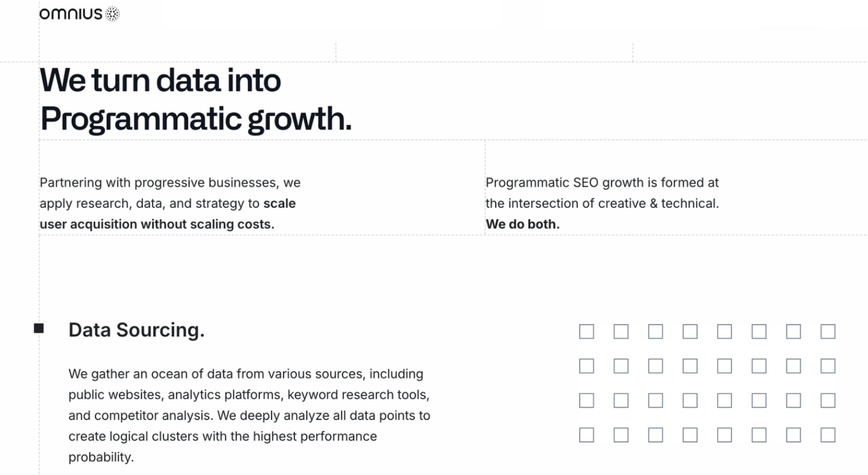868x475 pixels.
Task: Click the "Programmatic SEO growth is formed" sentence
Action: (x=602, y=193)
